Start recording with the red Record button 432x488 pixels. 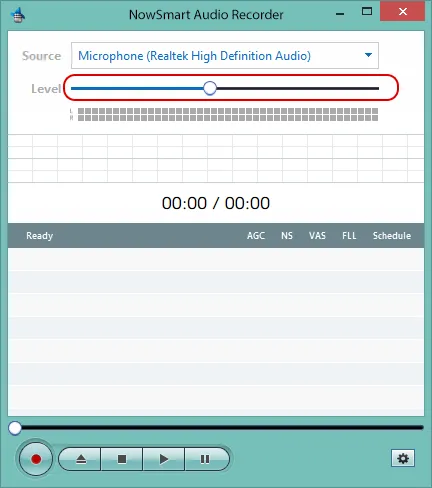click(x=36, y=459)
